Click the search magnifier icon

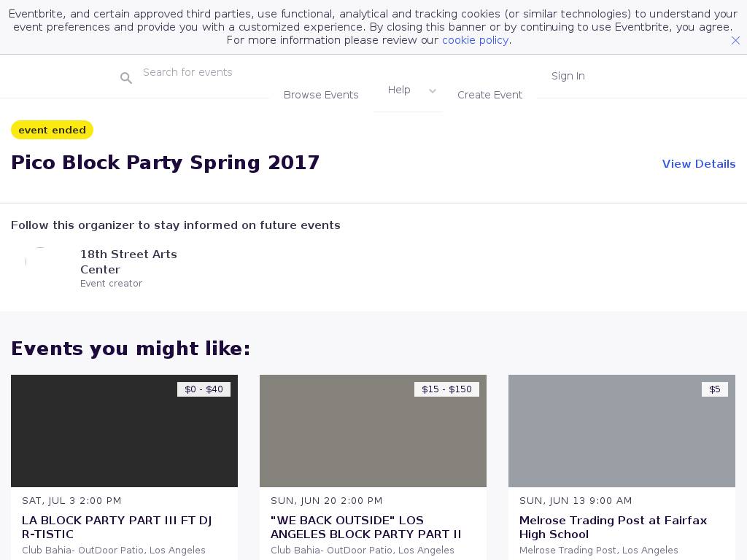[126, 78]
